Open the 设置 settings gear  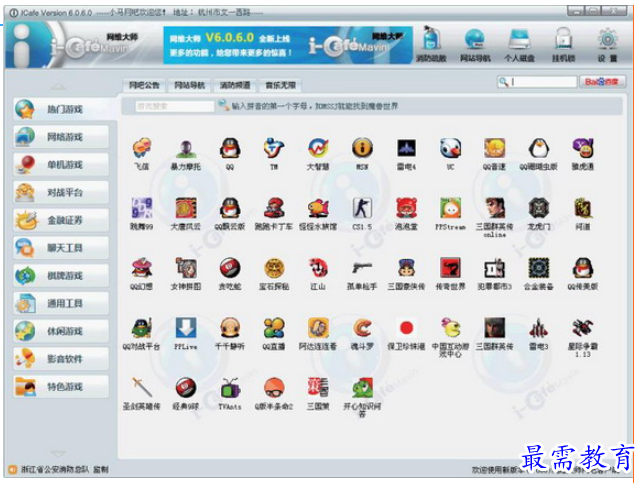[x=607, y=44]
